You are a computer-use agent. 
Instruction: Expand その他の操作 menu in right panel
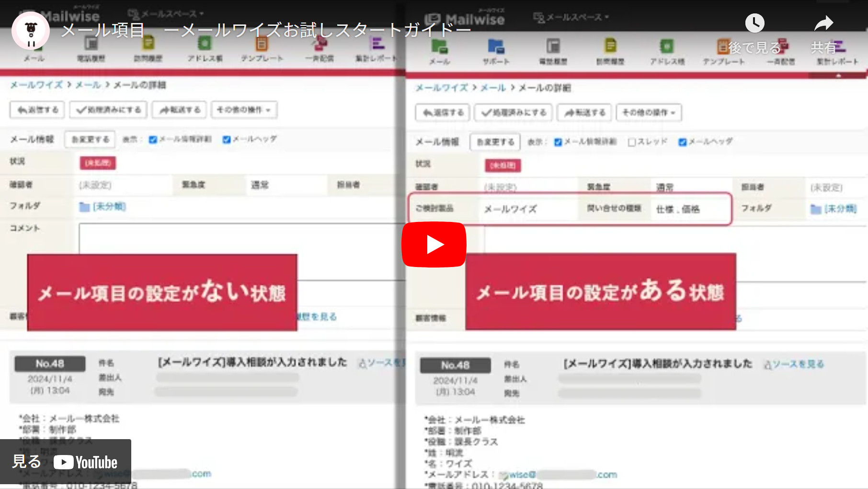649,113
